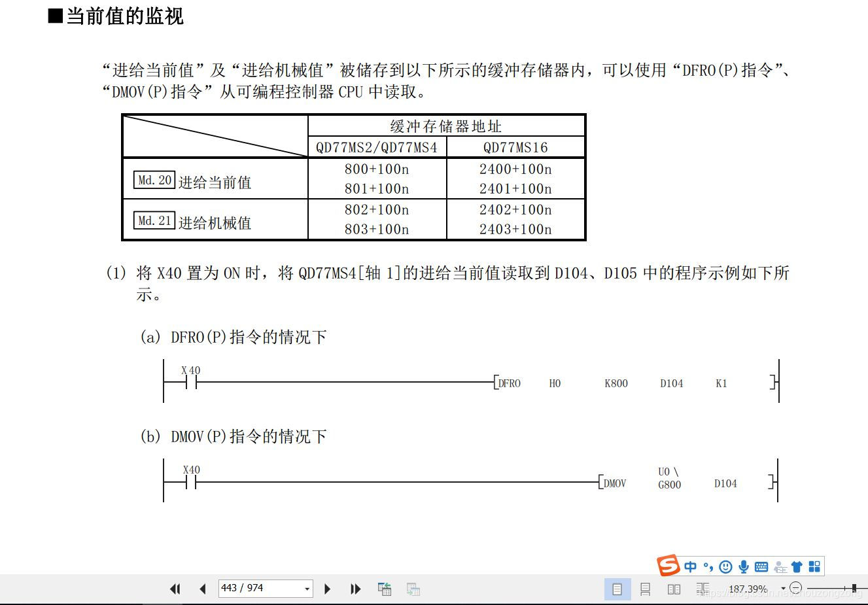Open the page number dropdown arrow
Screen dimensions: 868x605
(307, 589)
